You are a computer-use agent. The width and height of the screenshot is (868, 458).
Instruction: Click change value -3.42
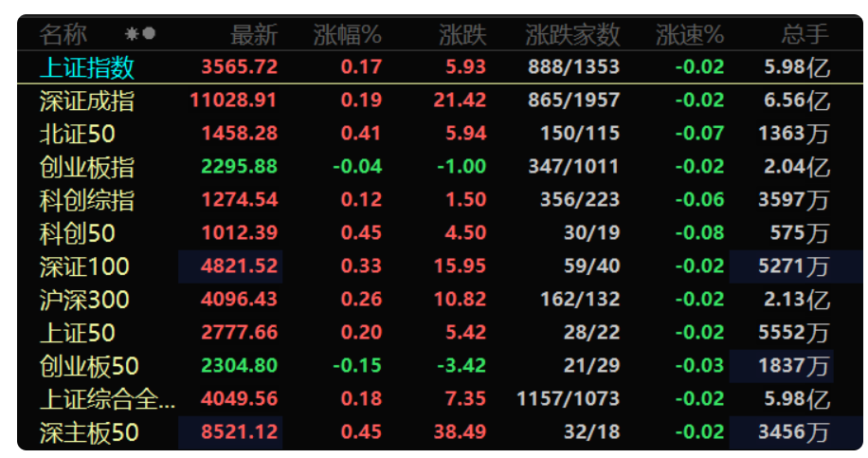461,366
